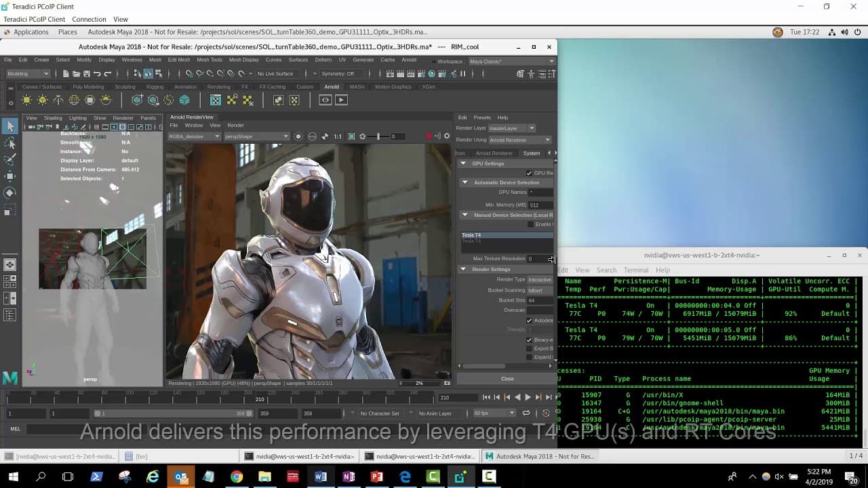The width and height of the screenshot is (868, 488).
Task: Toggle the Autodetect Threads checkbox
Action: pyautogui.click(x=530, y=320)
